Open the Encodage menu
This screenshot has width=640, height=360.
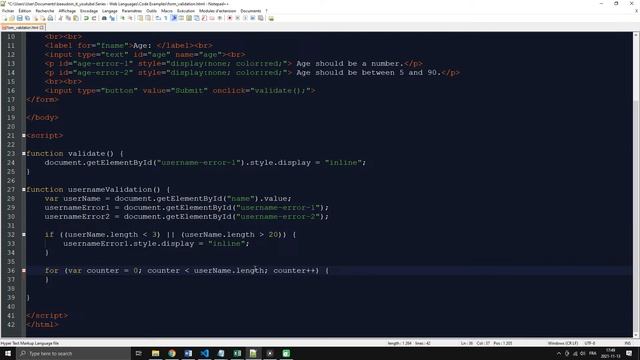click(x=89, y=11)
